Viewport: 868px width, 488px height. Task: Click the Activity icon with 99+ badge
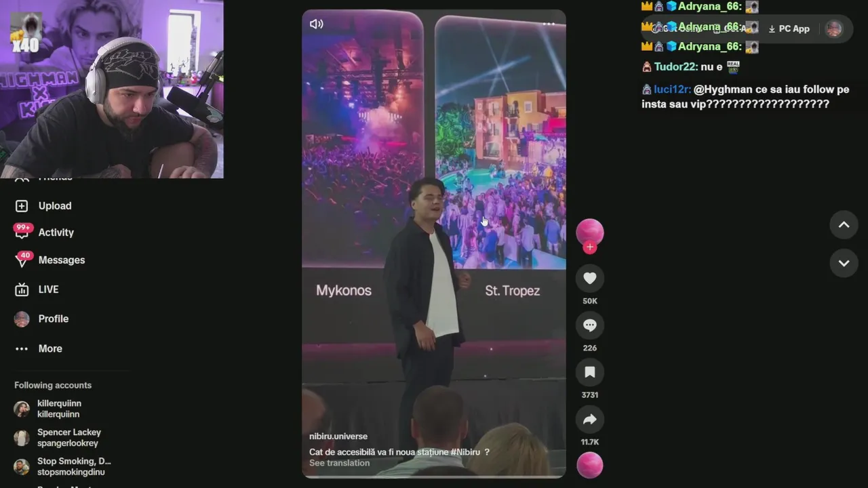[22, 232]
